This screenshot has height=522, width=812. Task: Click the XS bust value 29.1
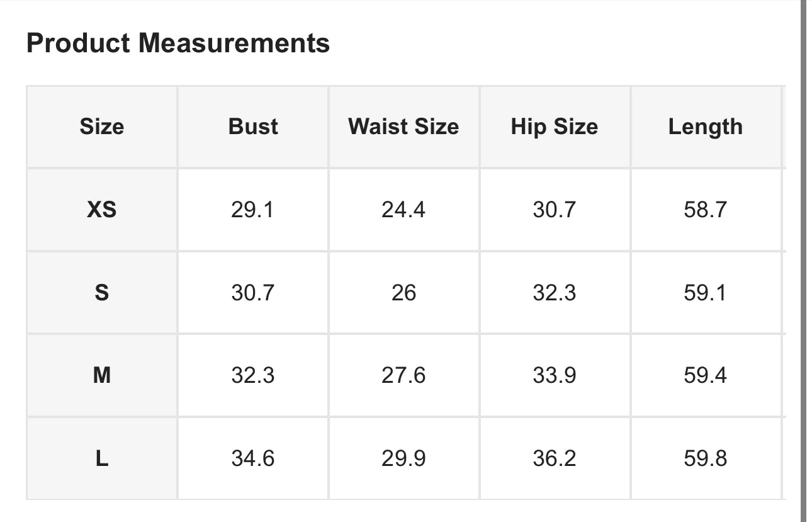click(252, 210)
